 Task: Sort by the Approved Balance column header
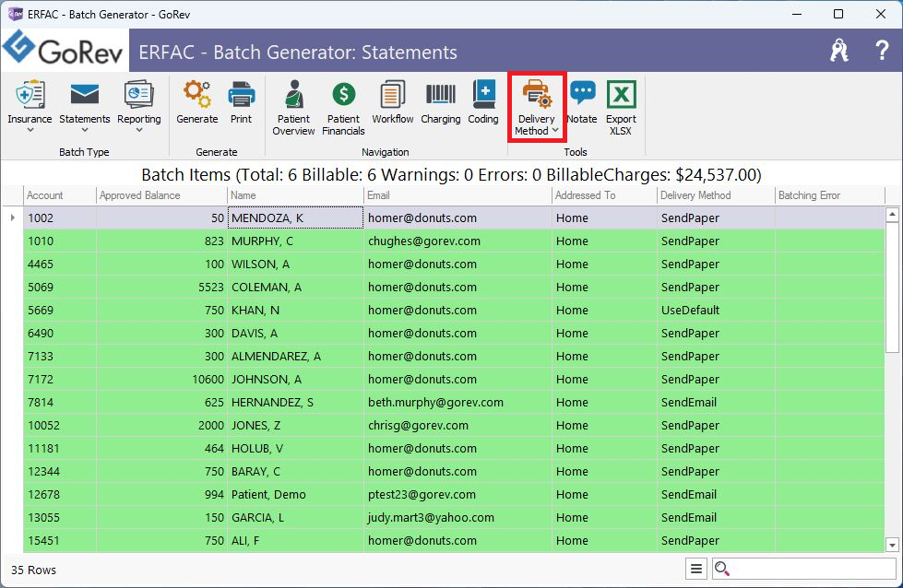coord(161,195)
